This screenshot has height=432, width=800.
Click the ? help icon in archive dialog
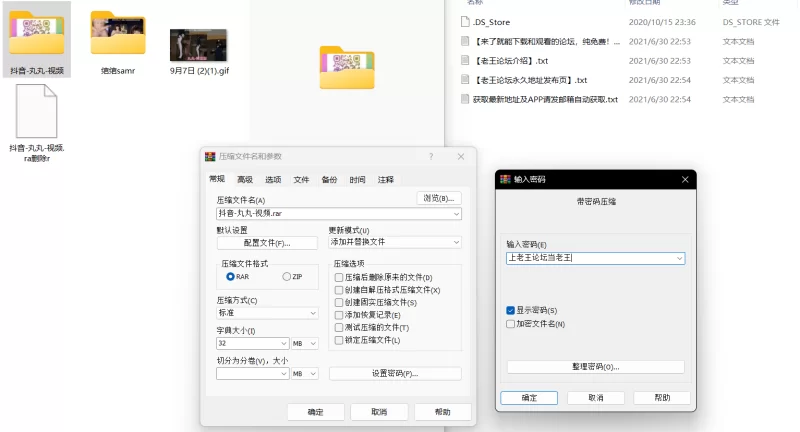pos(431,157)
